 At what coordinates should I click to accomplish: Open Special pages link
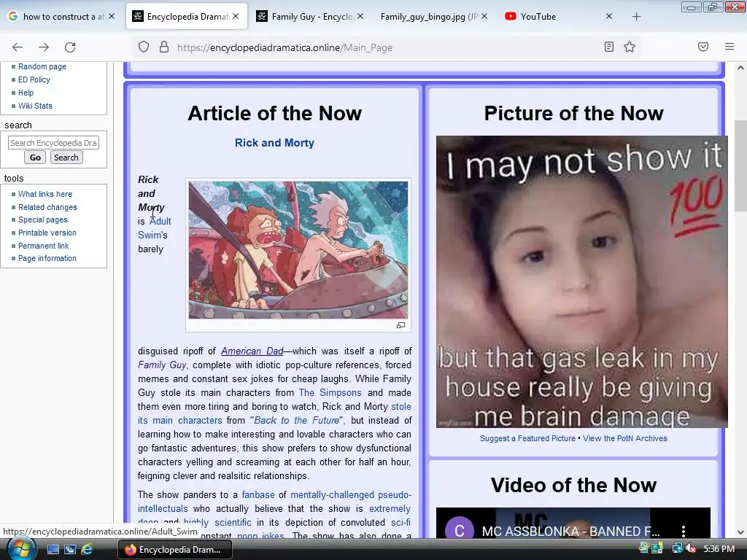point(43,219)
